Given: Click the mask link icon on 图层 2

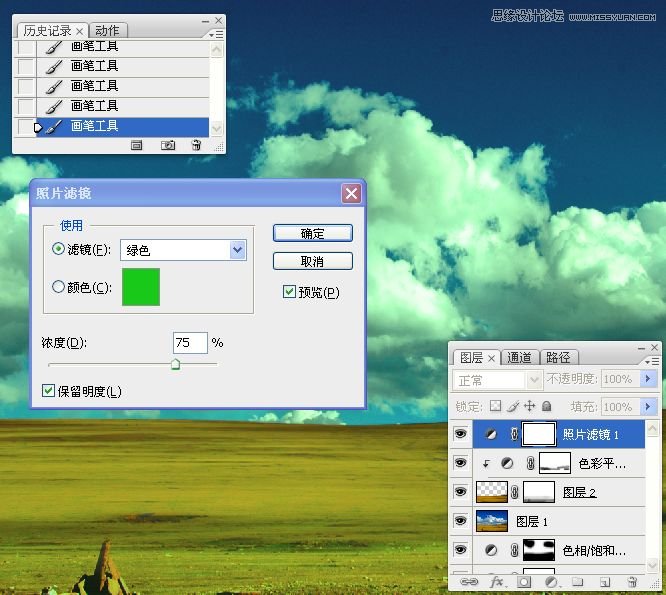Looking at the screenshot, I should point(514,492).
